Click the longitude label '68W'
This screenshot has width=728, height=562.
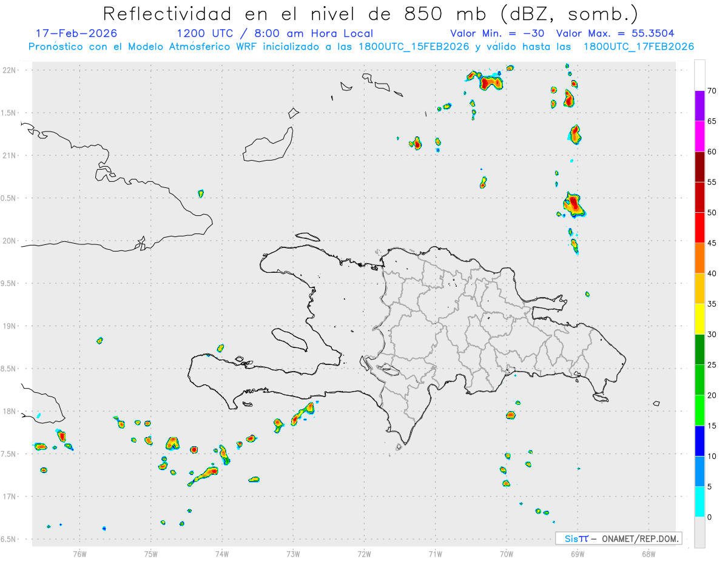[649, 553]
